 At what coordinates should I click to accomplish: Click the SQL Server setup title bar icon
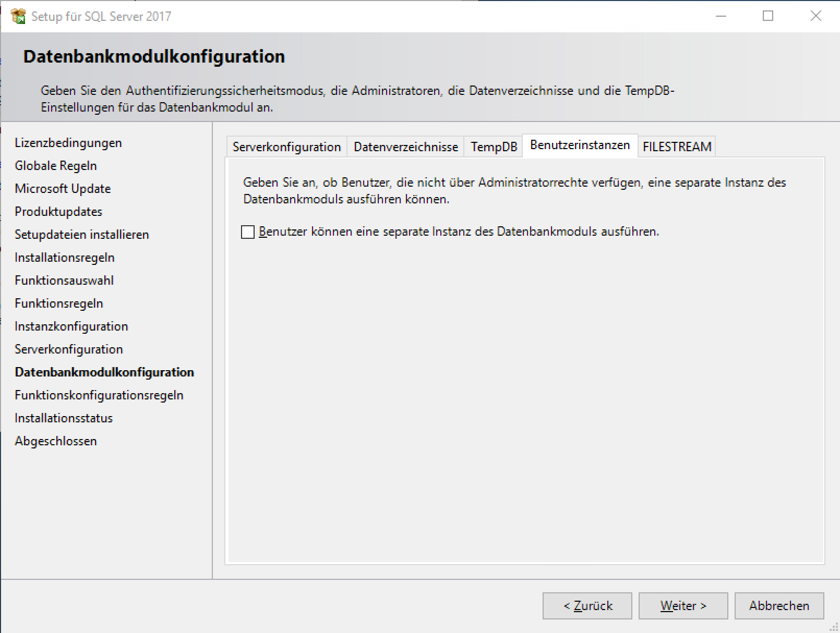coord(18,16)
